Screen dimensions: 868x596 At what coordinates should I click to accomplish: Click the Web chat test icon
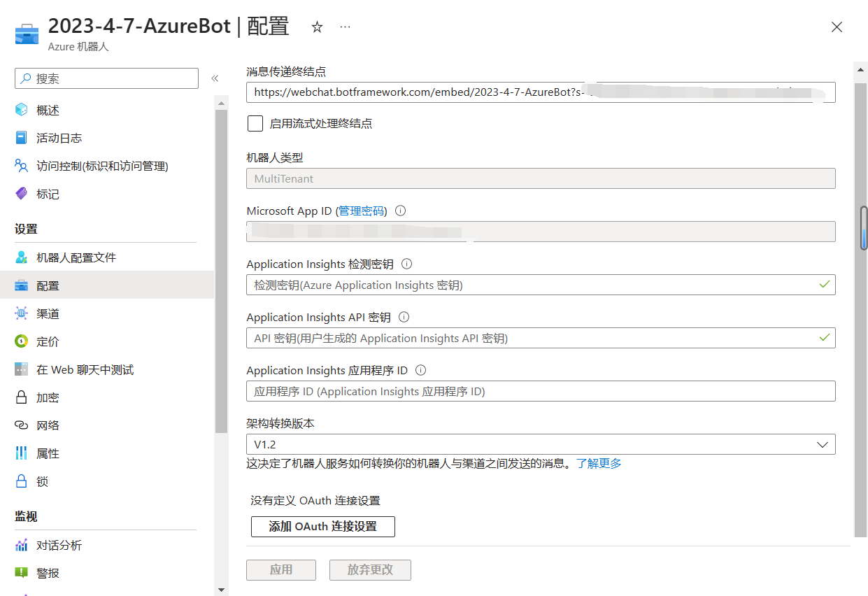point(22,369)
